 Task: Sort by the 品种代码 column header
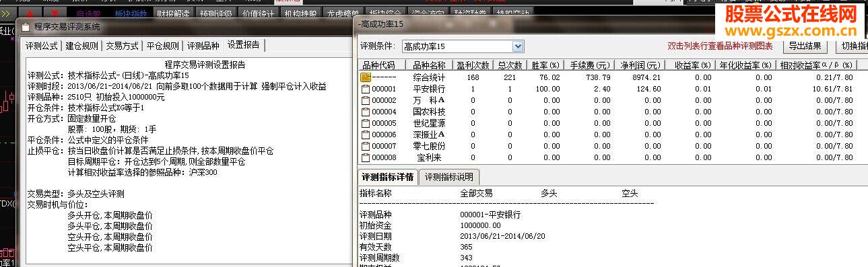pyautogui.click(x=382, y=65)
